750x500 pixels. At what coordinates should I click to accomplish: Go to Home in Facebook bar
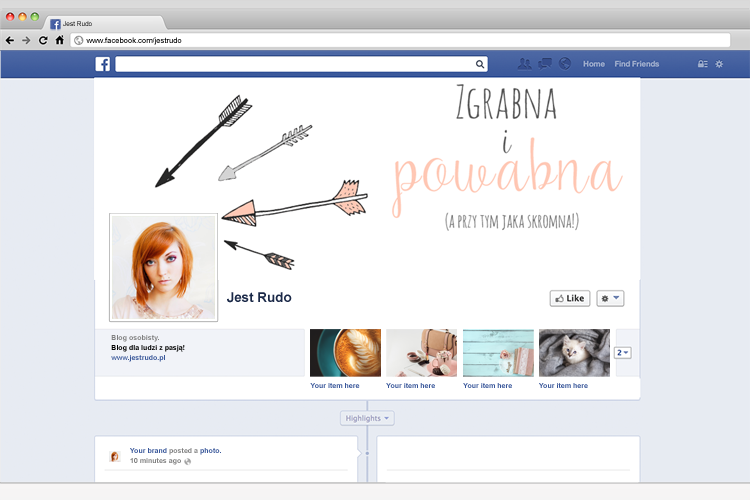(594, 64)
